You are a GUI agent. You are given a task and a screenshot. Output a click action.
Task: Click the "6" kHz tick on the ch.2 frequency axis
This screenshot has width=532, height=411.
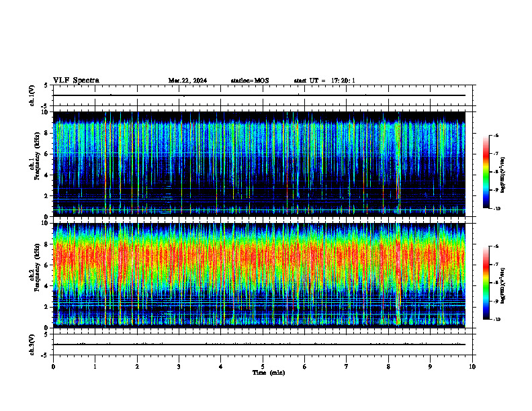47,265
